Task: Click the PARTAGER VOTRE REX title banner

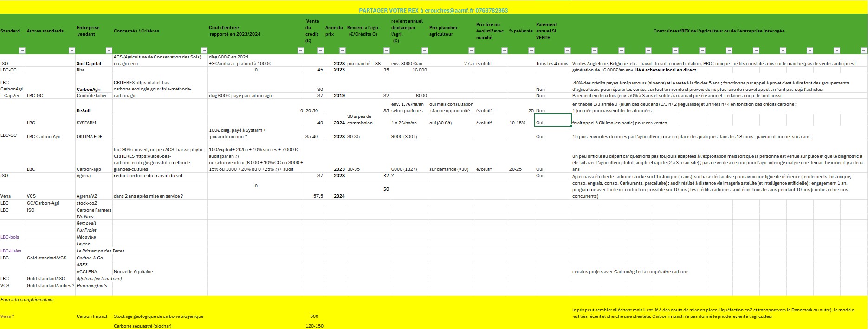Action: (434, 10)
